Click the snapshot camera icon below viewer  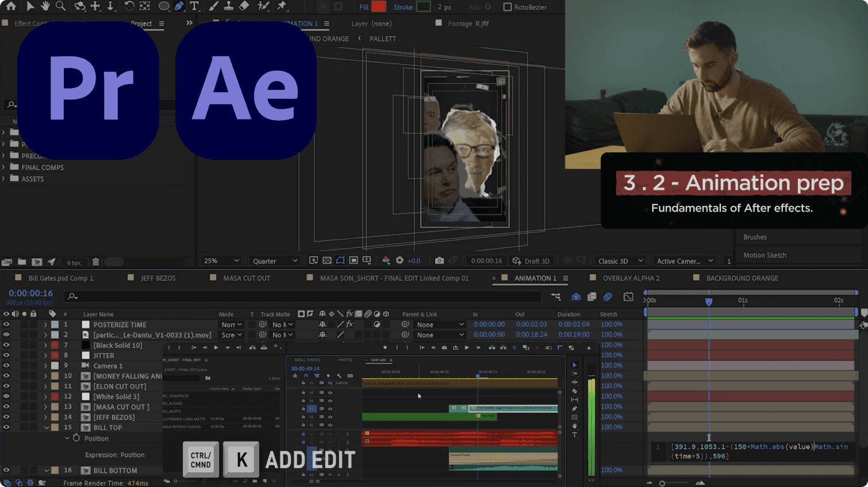pyautogui.click(x=439, y=260)
